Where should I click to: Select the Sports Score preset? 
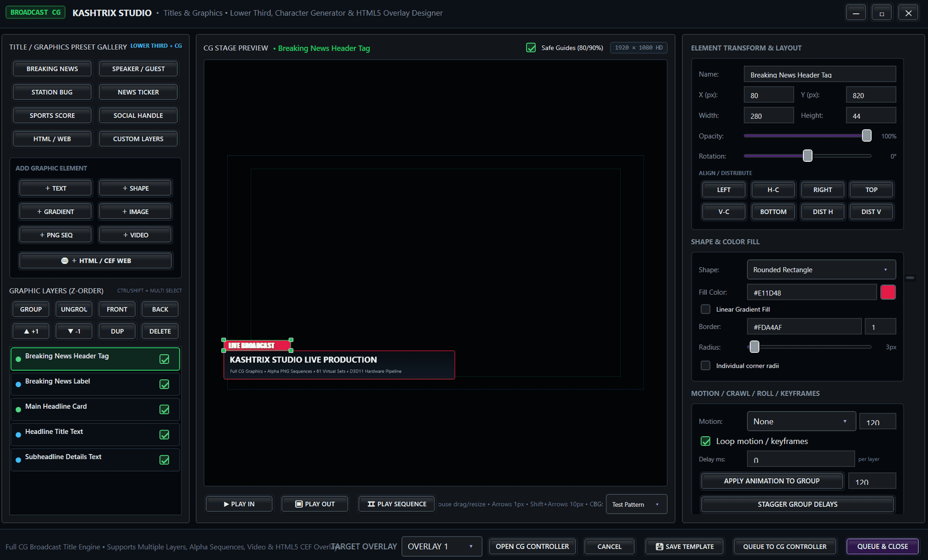pos(52,115)
